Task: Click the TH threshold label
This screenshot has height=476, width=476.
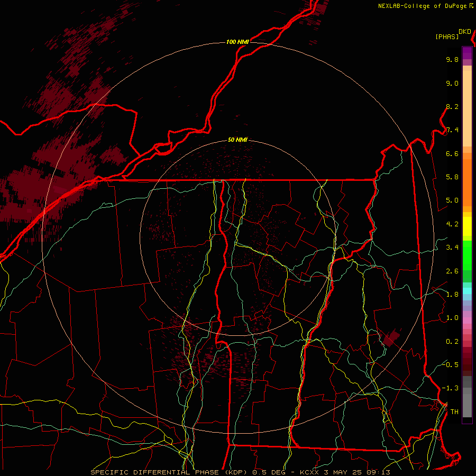Action: tap(454, 412)
